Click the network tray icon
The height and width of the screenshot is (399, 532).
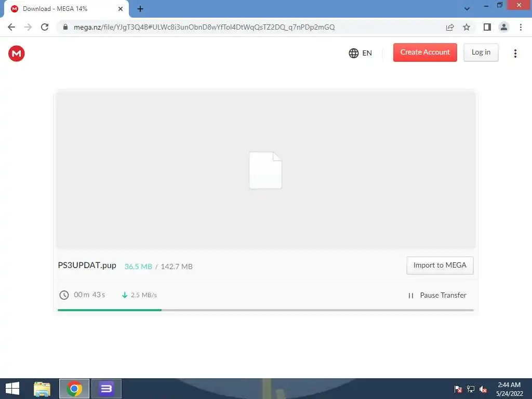coord(471,389)
